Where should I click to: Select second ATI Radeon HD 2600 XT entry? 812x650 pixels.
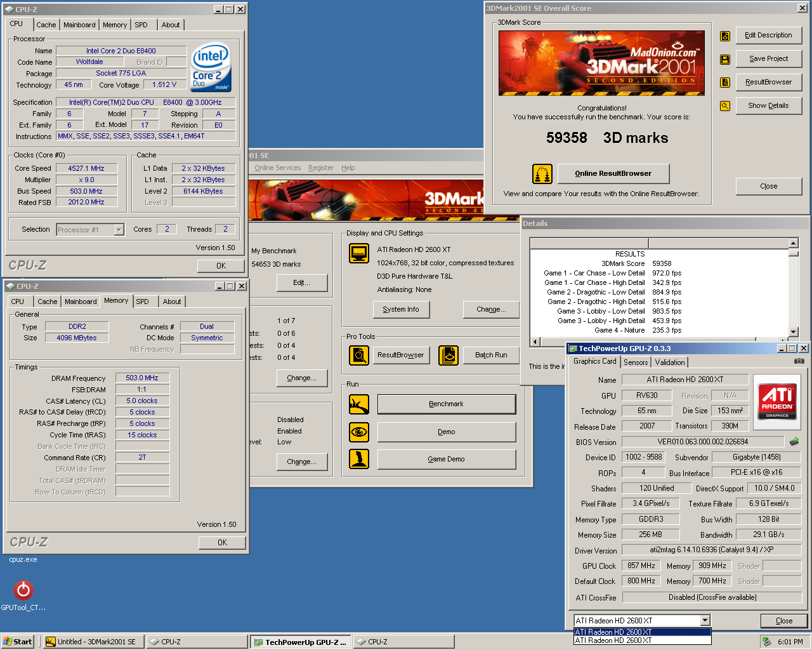[642, 640]
